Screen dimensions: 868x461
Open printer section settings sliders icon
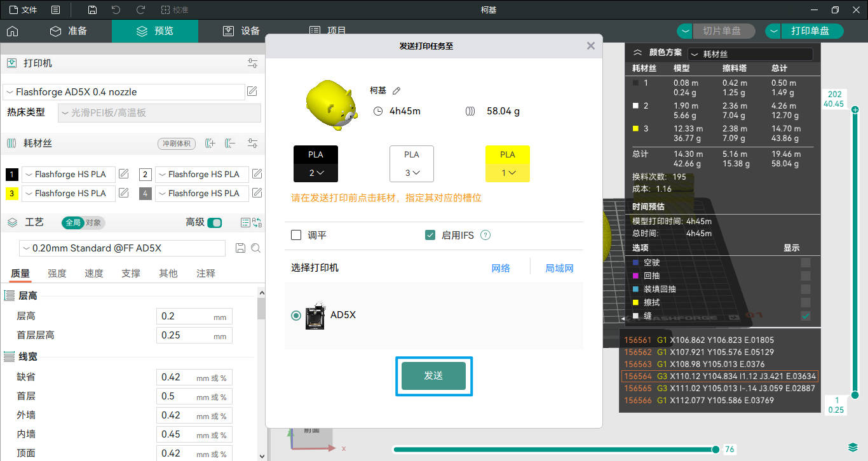click(x=253, y=63)
